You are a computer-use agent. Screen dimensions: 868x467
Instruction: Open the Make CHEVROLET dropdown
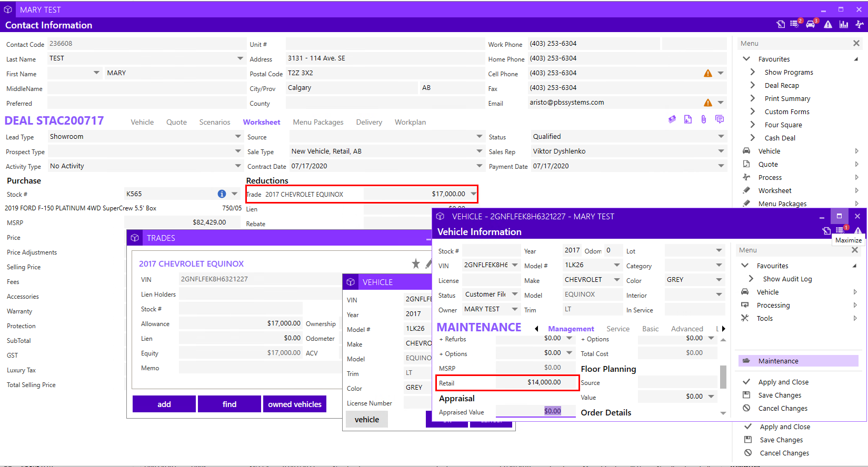click(x=617, y=280)
